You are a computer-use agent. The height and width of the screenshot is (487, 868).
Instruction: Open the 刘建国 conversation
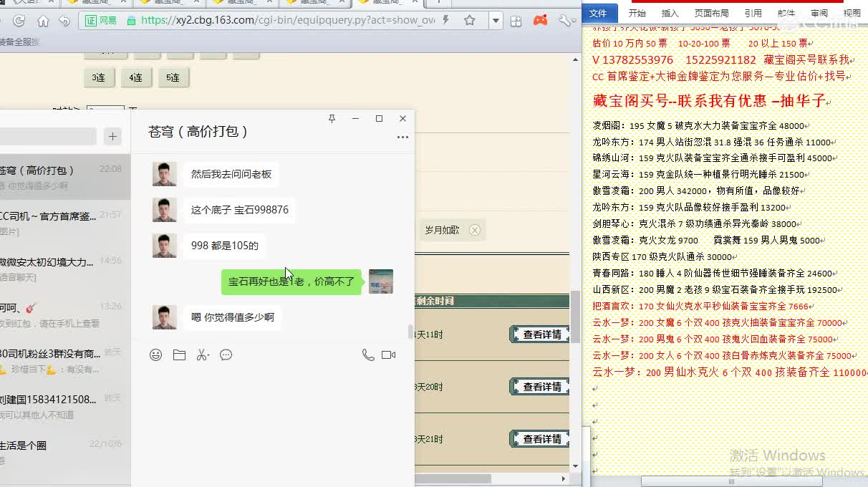tap(65, 406)
